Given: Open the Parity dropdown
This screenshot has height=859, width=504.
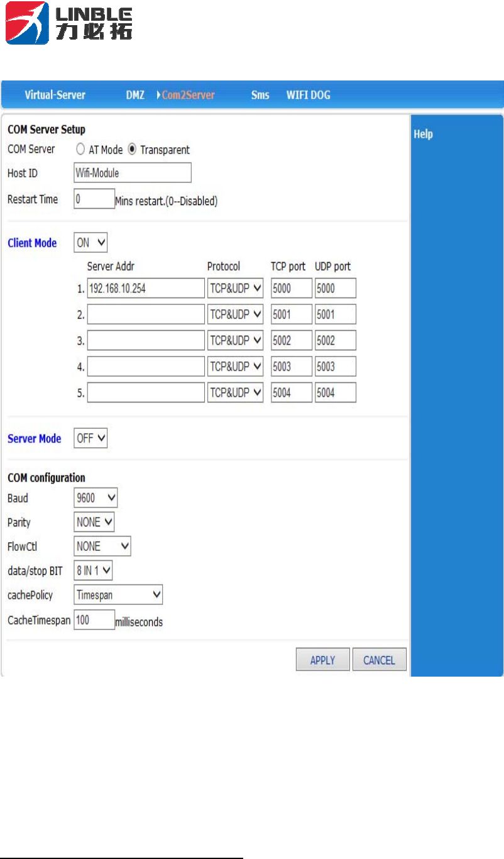Looking at the screenshot, I should pos(94,522).
